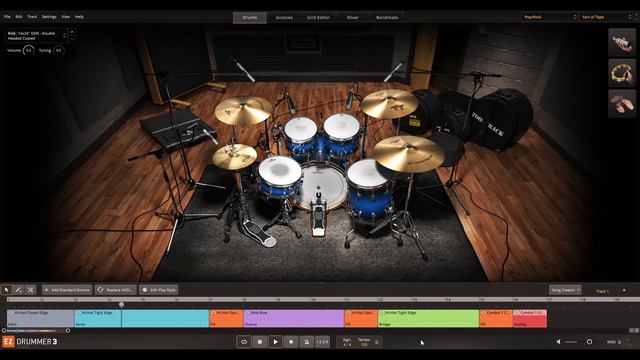This screenshot has width=640, height=360.
Task: Open the File menu
Action: pyautogui.click(x=7, y=17)
